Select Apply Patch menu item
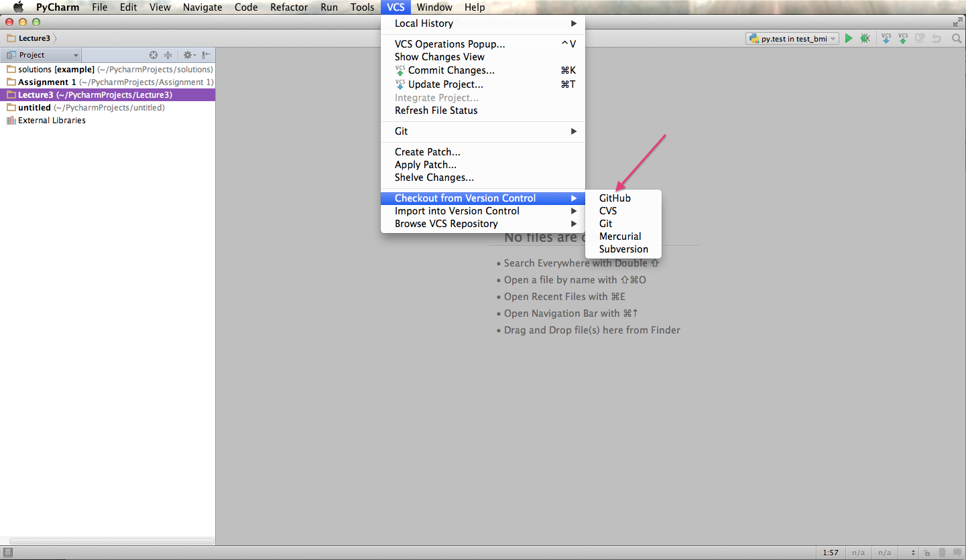 click(483, 165)
